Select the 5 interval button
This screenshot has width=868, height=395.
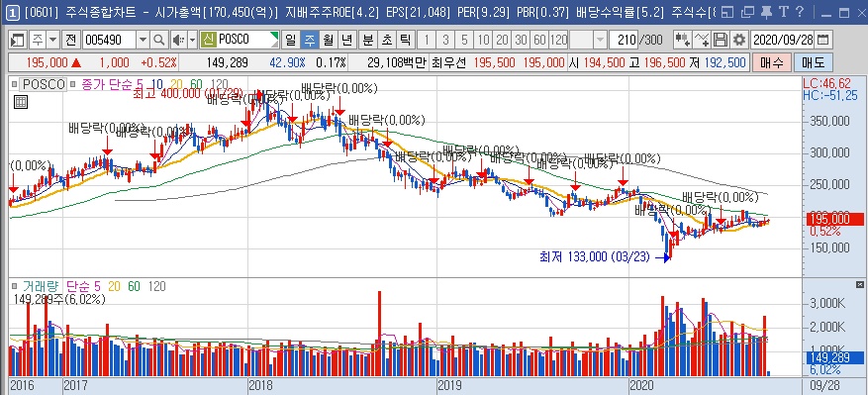click(464, 40)
